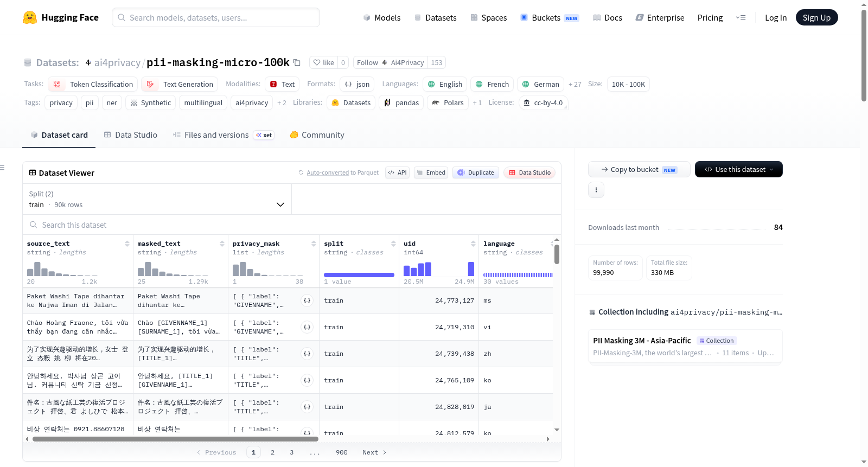Open the three-dot options menu button
The width and height of the screenshot is (868, 467).
click(596, 190)
